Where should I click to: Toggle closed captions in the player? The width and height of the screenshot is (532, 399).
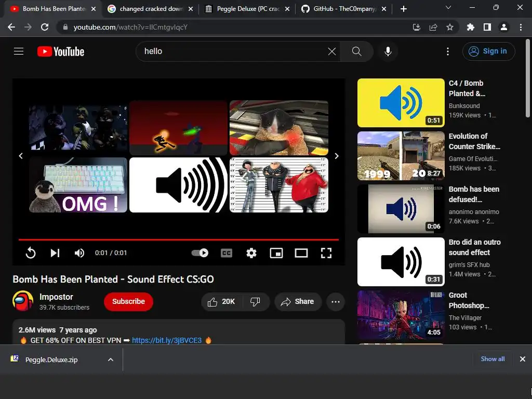227,253
